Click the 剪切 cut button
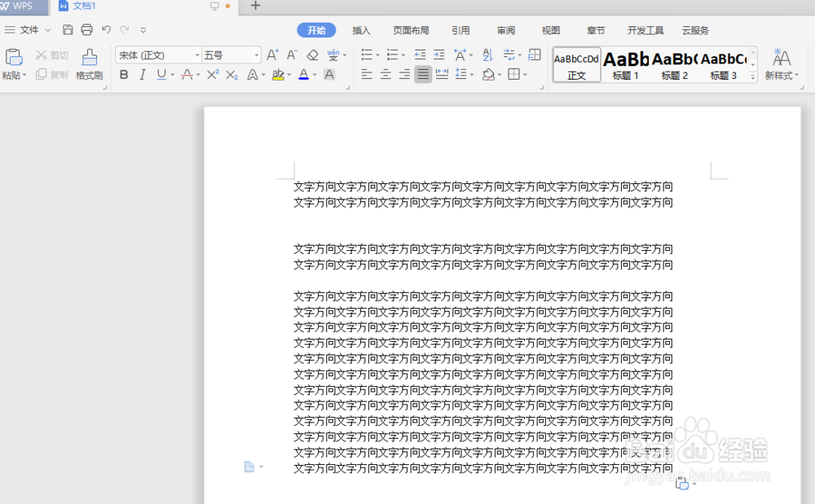 52,55
